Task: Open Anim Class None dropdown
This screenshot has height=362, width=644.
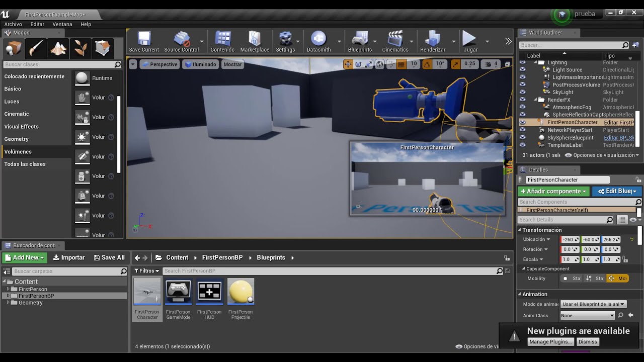Action: pos(588,315)
